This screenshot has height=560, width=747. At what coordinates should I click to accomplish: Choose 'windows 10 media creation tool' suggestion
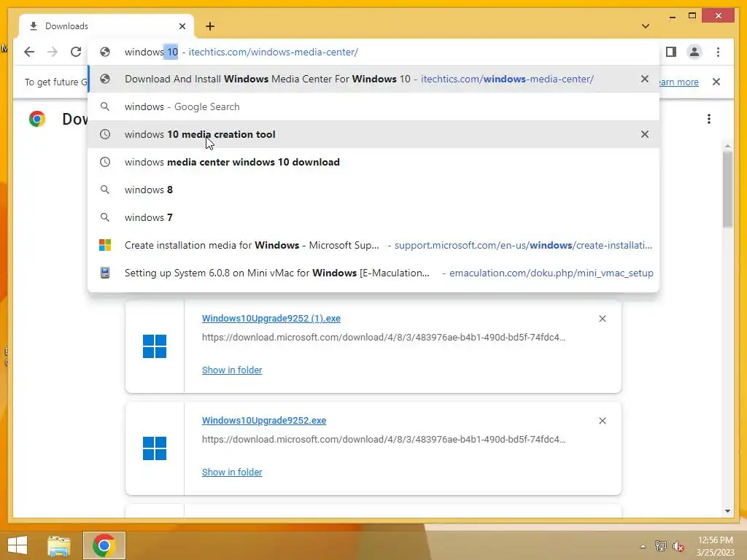(373, 134)
